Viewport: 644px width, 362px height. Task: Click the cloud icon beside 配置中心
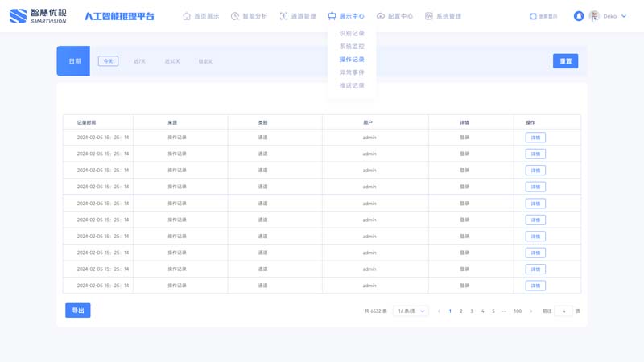(381, 16)
